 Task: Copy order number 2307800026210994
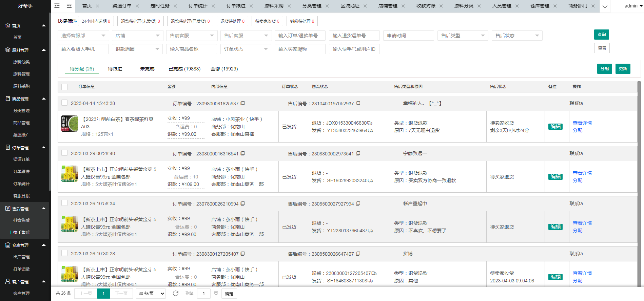click(243, 203)
